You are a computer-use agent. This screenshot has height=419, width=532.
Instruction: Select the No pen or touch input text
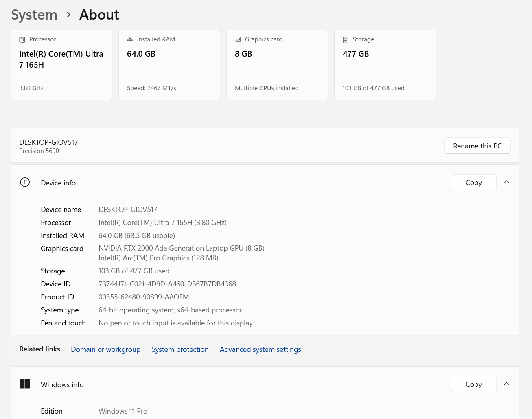(x=175, y=323)
